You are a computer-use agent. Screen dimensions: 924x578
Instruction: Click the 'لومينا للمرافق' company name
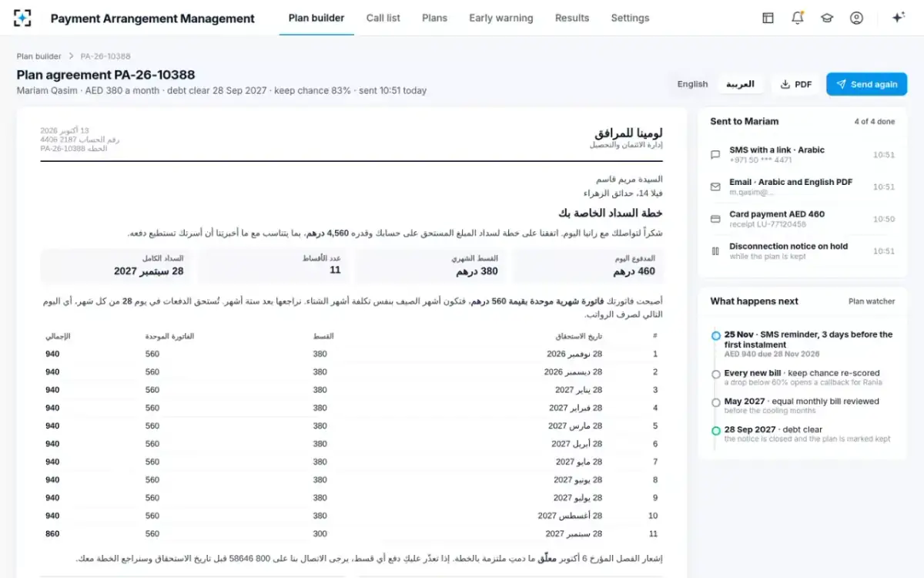click(628, 133)
